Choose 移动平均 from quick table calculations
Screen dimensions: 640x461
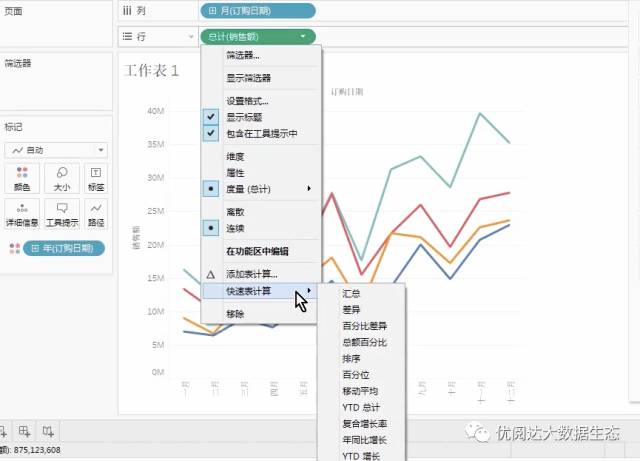pos(360,391)
